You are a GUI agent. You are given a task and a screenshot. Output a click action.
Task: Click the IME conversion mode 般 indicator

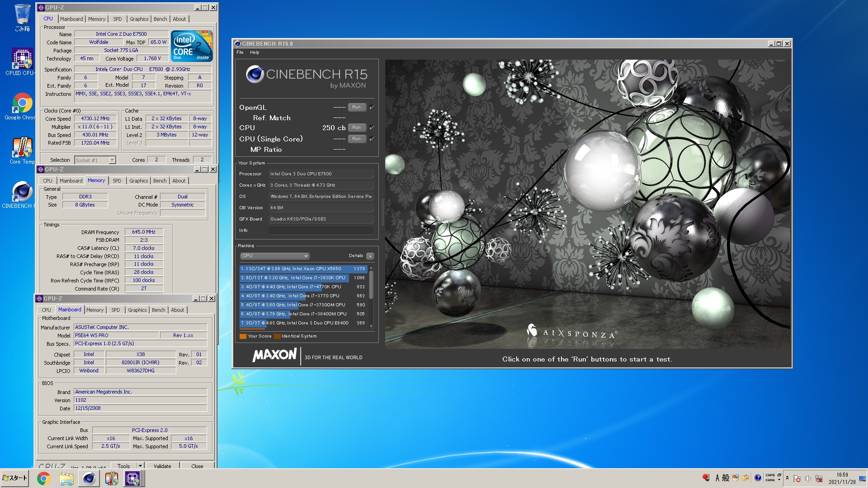[x=726, y=478]
